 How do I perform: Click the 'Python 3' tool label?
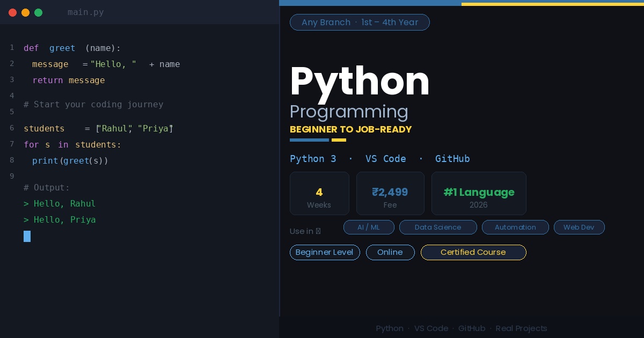313,159
